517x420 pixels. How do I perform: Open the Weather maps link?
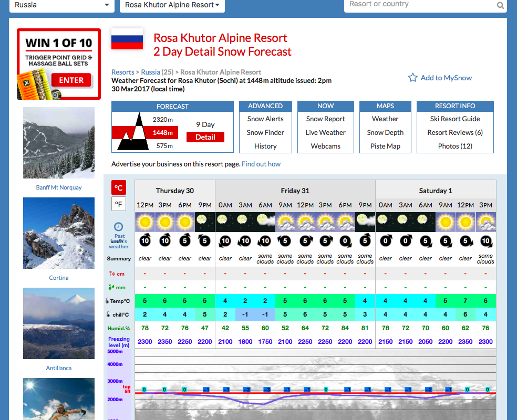(385, 119)
